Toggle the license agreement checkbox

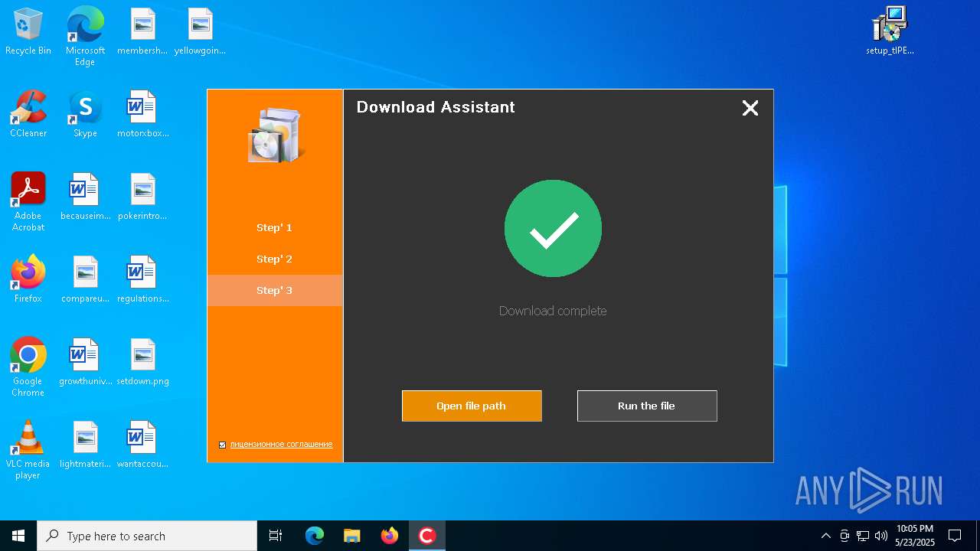223,445
